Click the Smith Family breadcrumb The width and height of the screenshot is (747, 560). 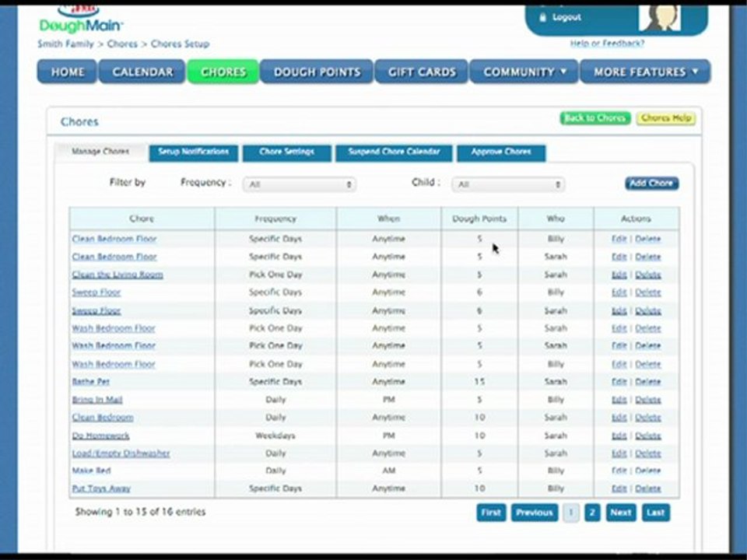[65, 44]
